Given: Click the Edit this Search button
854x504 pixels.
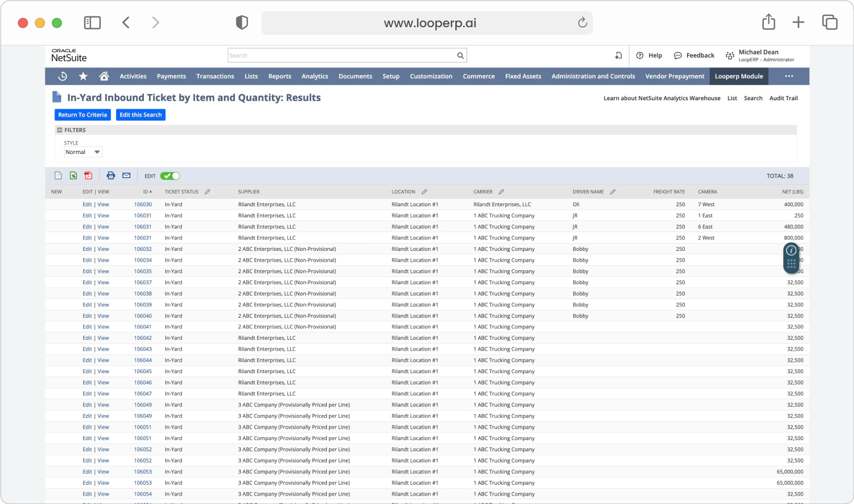Looking at the screenshot, I should tap(140, 115).
